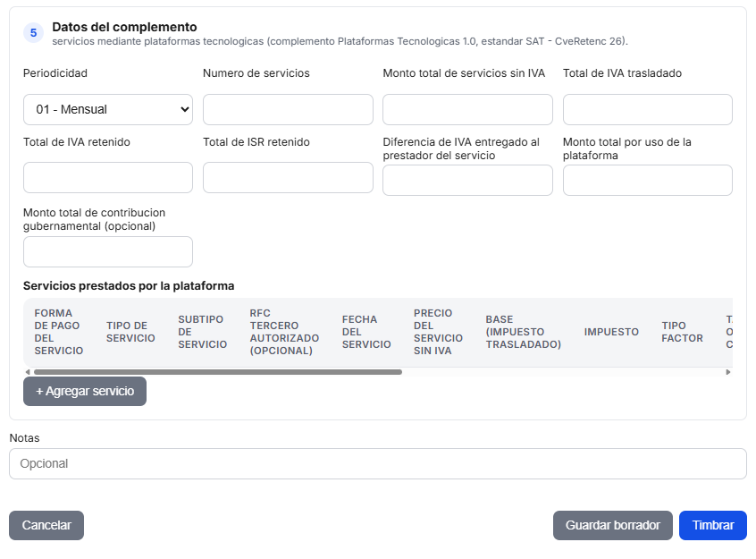Select the Total de IVA trasladado input
The image size is (756, 559).
(648, 110)
